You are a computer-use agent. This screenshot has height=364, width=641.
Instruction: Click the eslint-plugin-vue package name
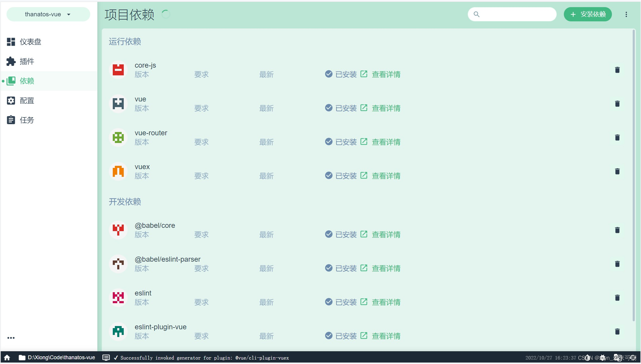(161, 327)
